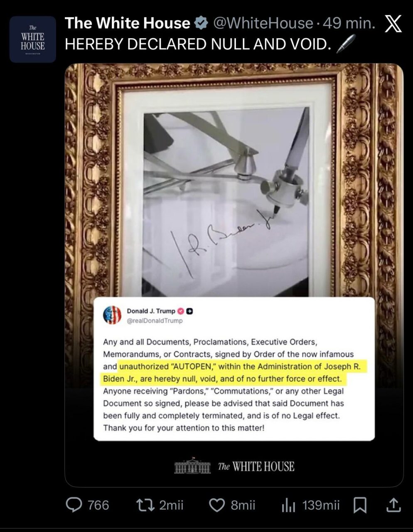Open The White House display name
The width and height of the screenshot is (413, 532).
coord(128,23)
